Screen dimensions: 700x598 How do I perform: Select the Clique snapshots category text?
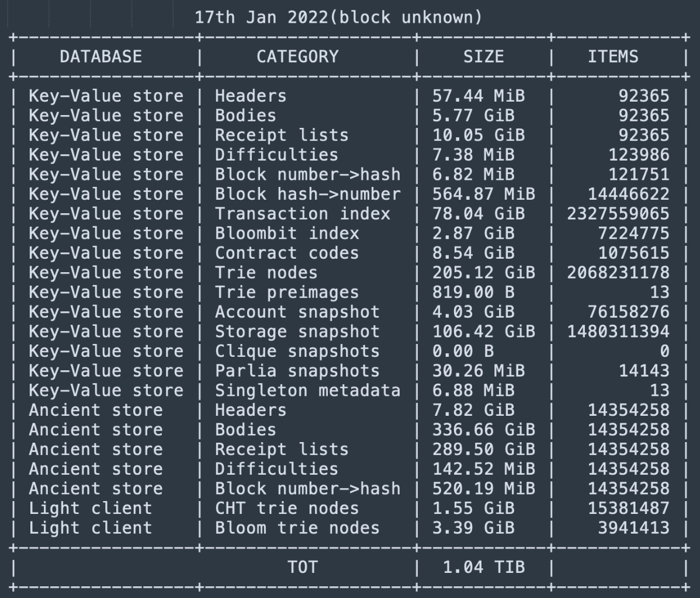(x=297, y=352)
